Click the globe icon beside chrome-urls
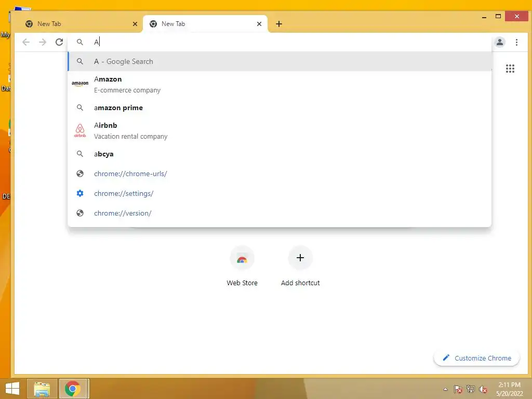The image size is (532, 399). [x=80, y=174]
